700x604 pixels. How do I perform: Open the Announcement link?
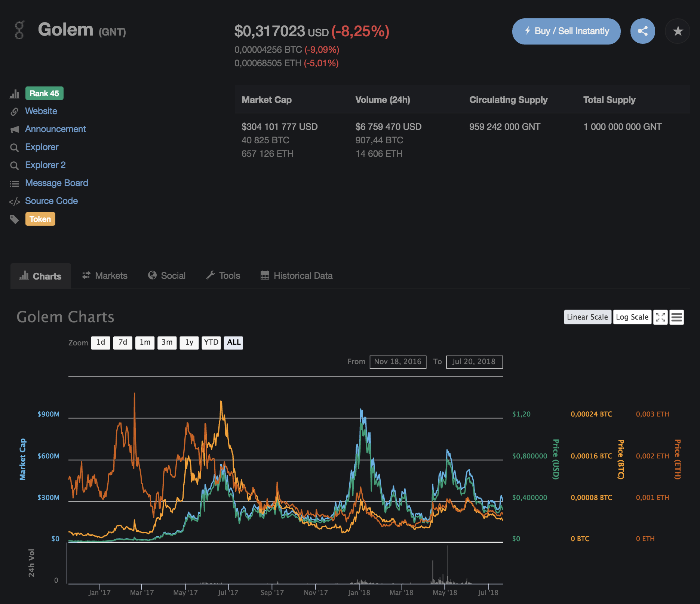[55, 129]
